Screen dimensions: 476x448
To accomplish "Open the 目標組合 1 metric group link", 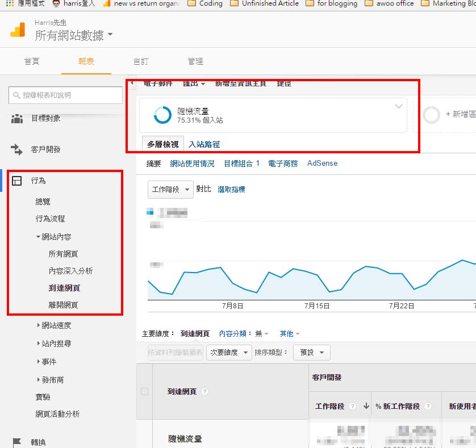I will (241, 164).
